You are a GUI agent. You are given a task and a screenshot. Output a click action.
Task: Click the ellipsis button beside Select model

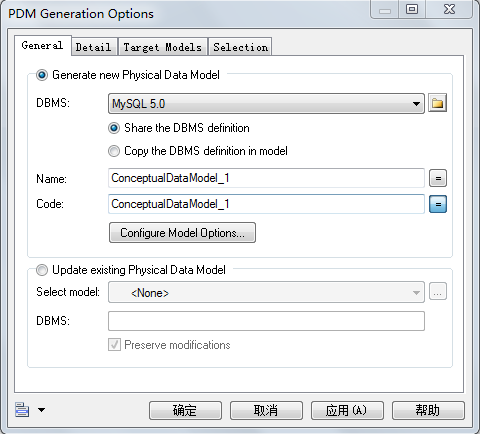tap(438, 292)
